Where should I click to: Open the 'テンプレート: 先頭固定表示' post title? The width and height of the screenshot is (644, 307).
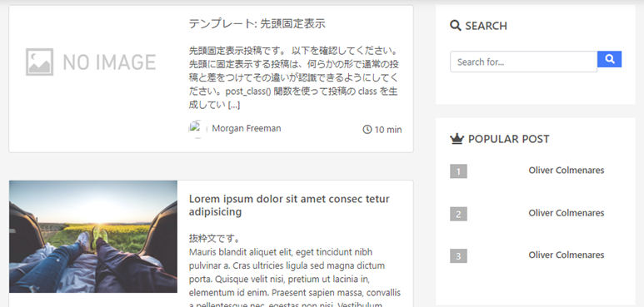tap(257, 24)
